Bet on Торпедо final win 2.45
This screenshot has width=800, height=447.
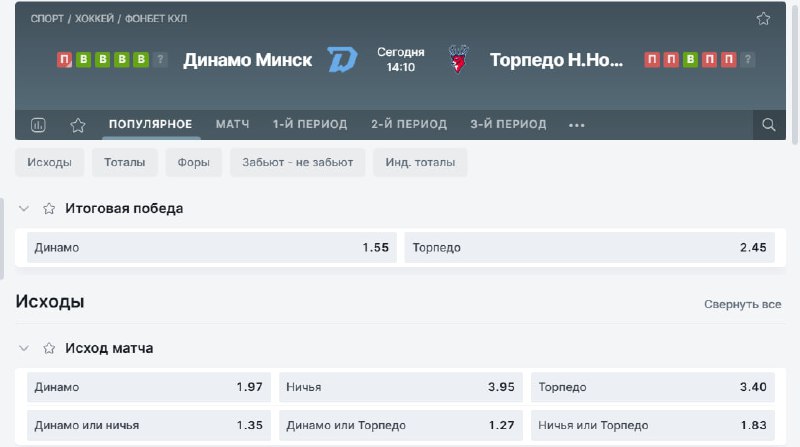tap(589, 247)
